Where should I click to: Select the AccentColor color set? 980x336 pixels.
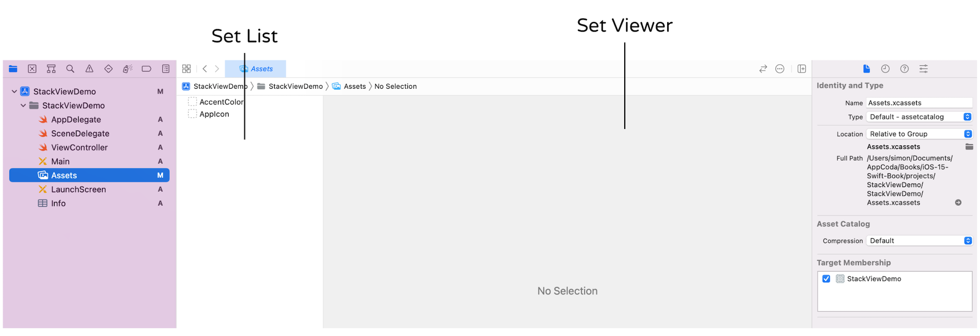click(221, 102)
